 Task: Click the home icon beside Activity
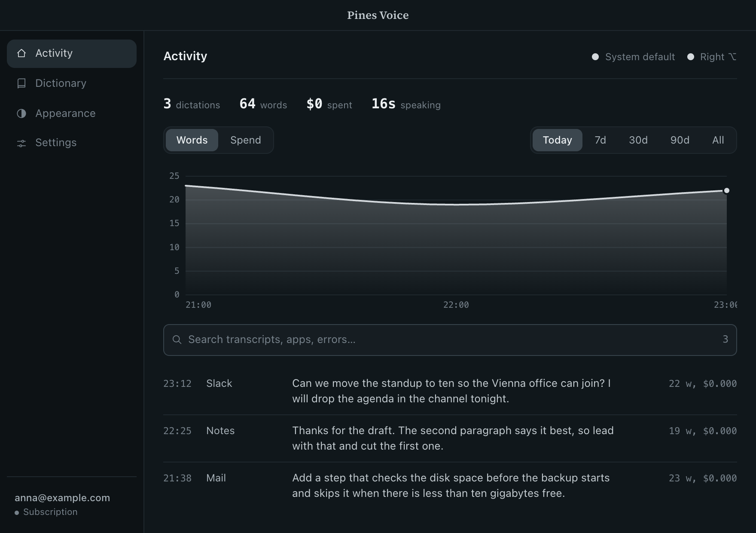coord(21,53)
